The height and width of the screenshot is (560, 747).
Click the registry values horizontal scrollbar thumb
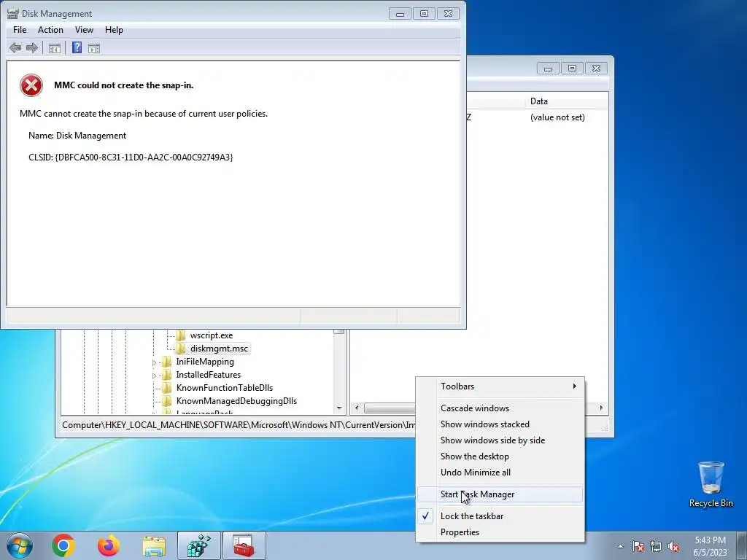[x=390, y=408]
